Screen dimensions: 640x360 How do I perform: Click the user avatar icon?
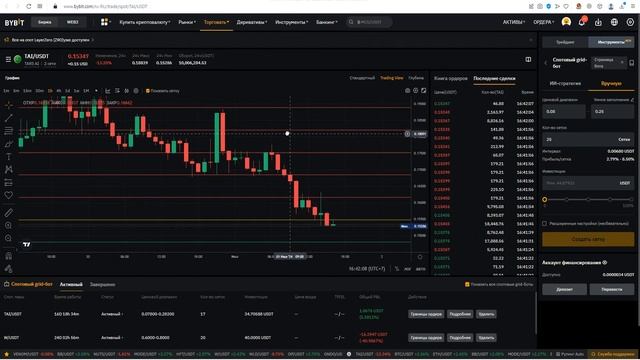pos(566,22)
